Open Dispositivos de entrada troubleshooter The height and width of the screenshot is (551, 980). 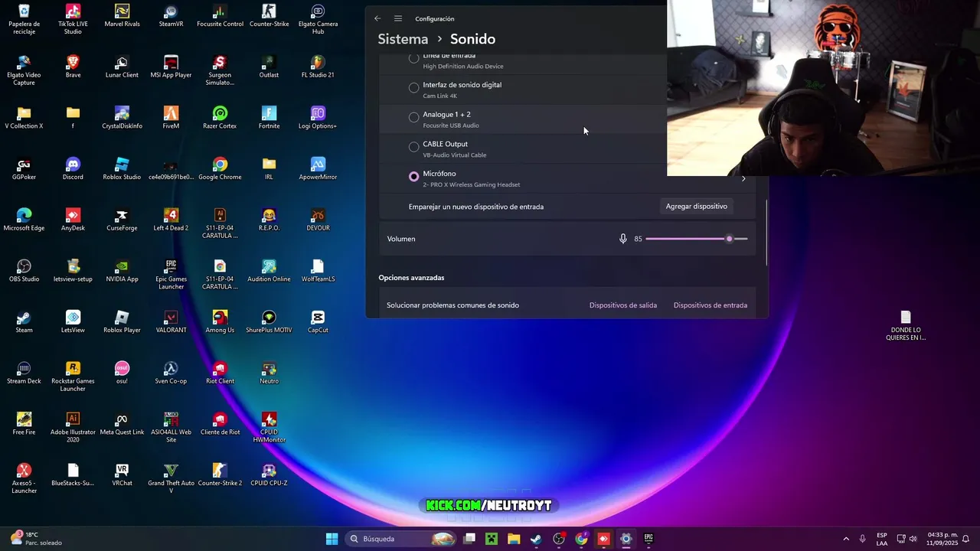tap(710, 305)
